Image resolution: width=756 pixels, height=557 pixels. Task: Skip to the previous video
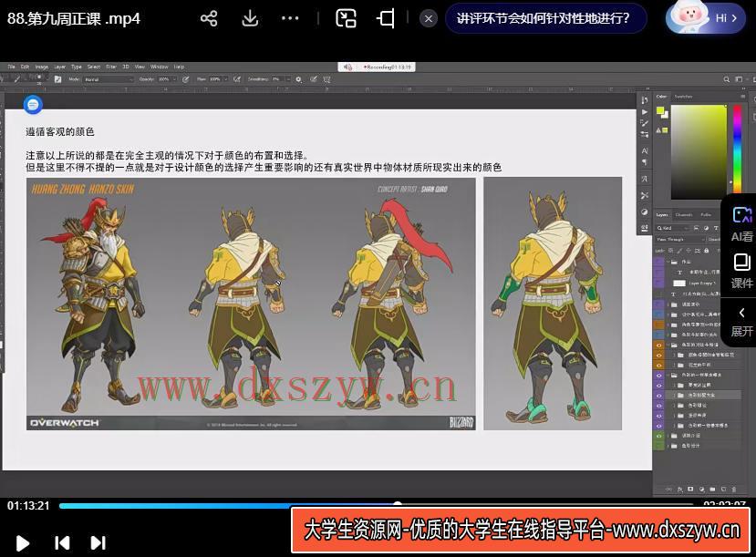tap(62, 543)
